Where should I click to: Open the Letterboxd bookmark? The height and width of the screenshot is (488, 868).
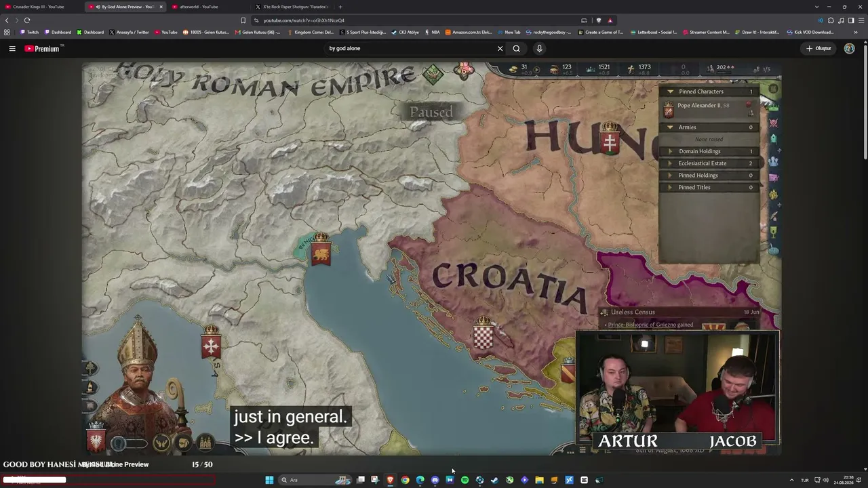click(654, 33)
